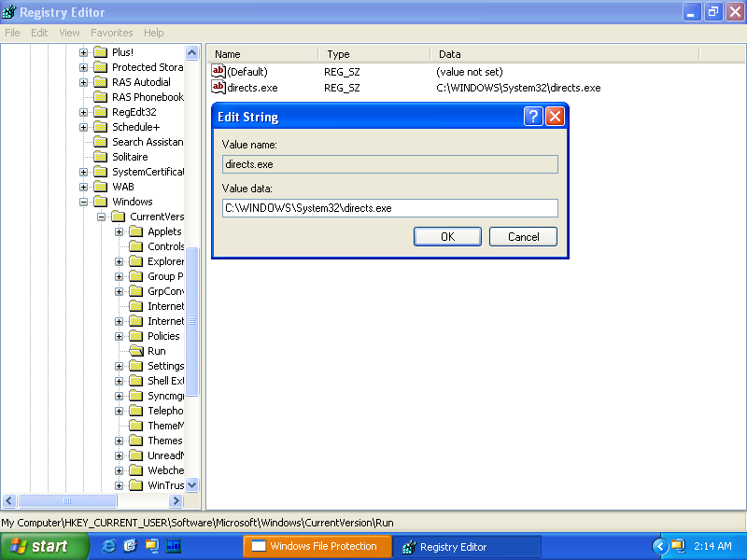Click the tree pane vertical scrollbar thumb
This screenshot has width=747, height=560.
coord(192,321)
